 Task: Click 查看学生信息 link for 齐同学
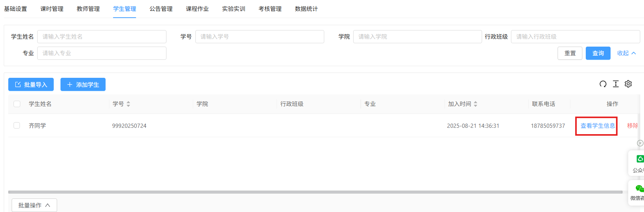coord(597,126)
